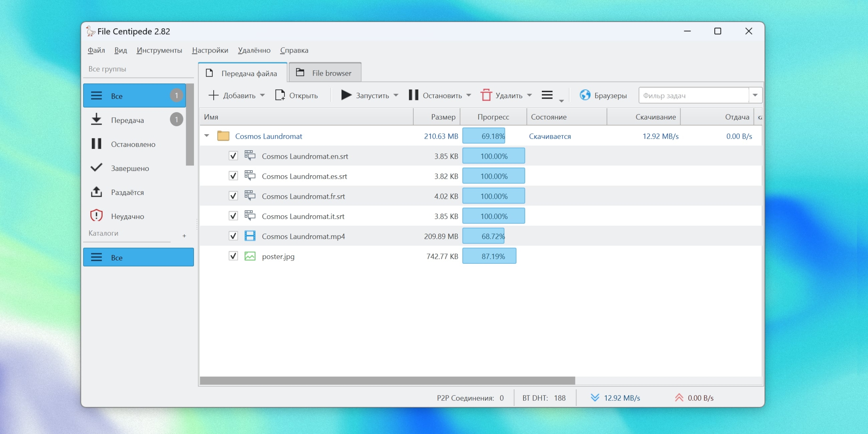Open the Удалённо menu
The image size is (868, 434).
254,50
